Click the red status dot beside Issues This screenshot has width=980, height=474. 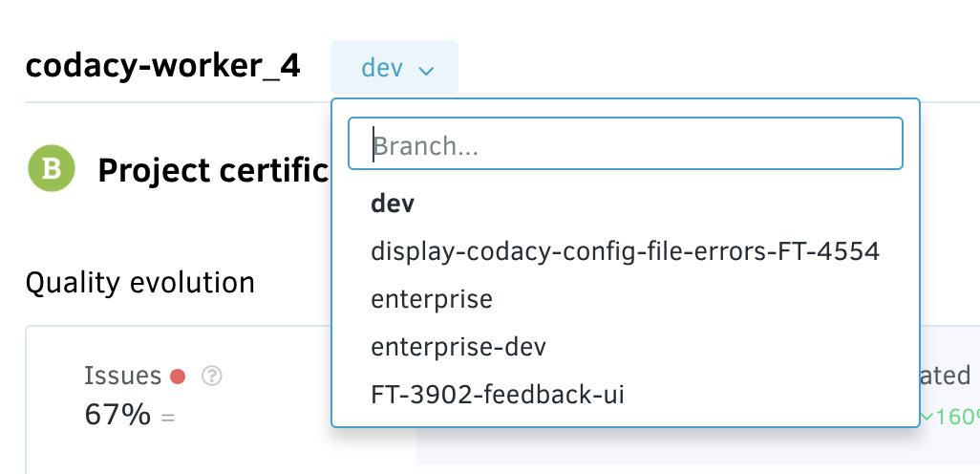click(177, 377)
